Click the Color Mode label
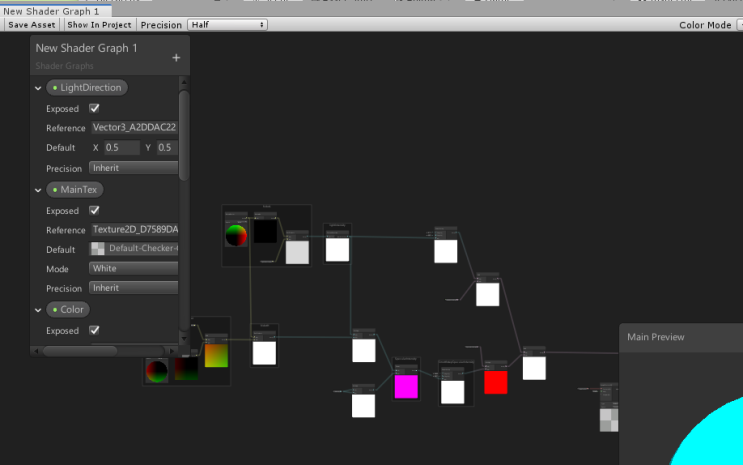This screenshot has width=743, height=465. point(705,25)
